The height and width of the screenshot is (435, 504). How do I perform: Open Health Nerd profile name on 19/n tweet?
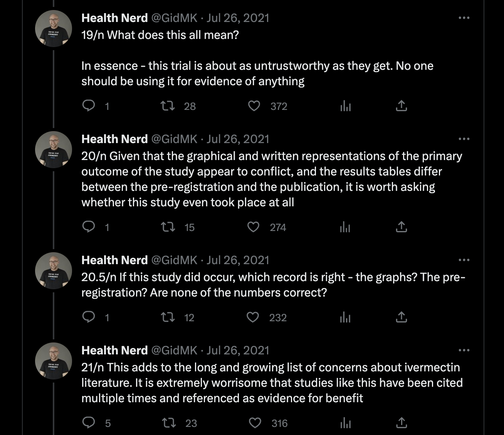click(x=114, y=18)
